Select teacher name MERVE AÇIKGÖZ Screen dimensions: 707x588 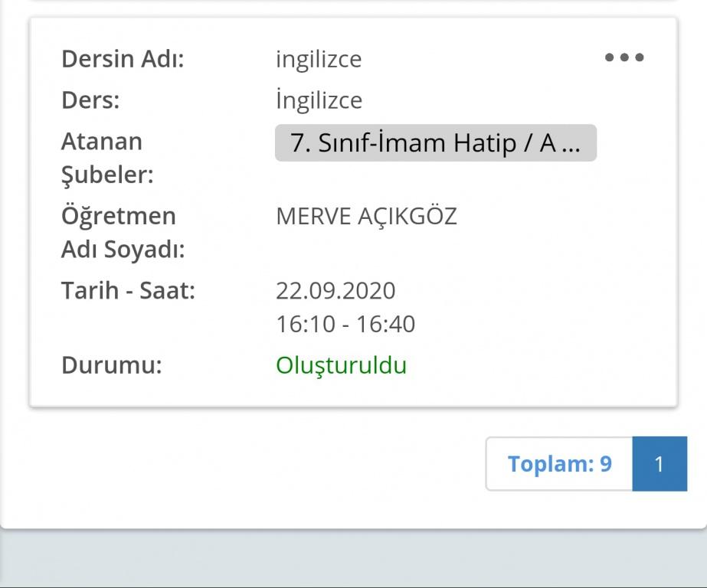[366, 217]
